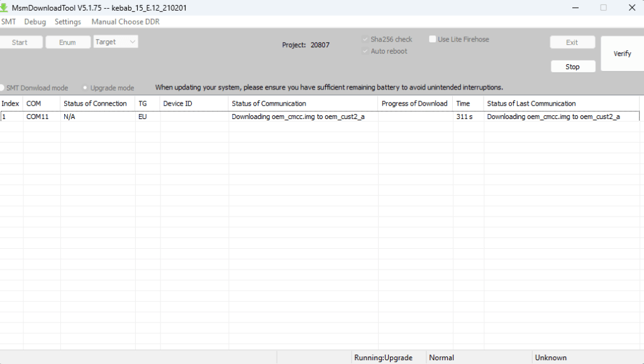This screenshot has width=644, height=364.
Task: Click the Verify button
Action: click(x=622, y=54)
